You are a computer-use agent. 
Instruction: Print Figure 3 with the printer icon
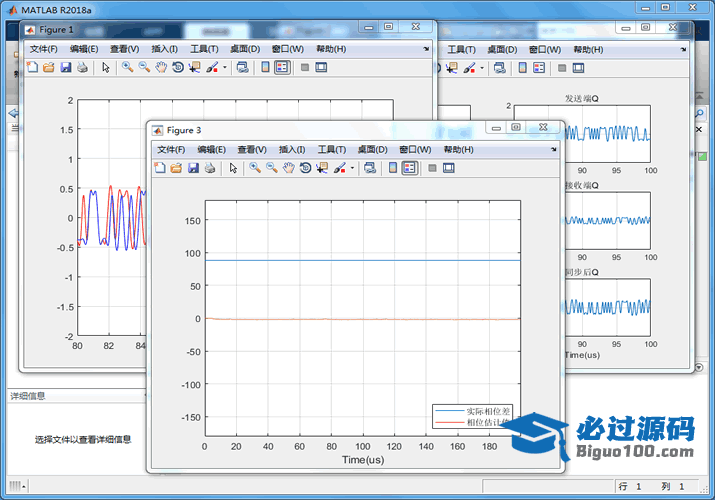209,168
